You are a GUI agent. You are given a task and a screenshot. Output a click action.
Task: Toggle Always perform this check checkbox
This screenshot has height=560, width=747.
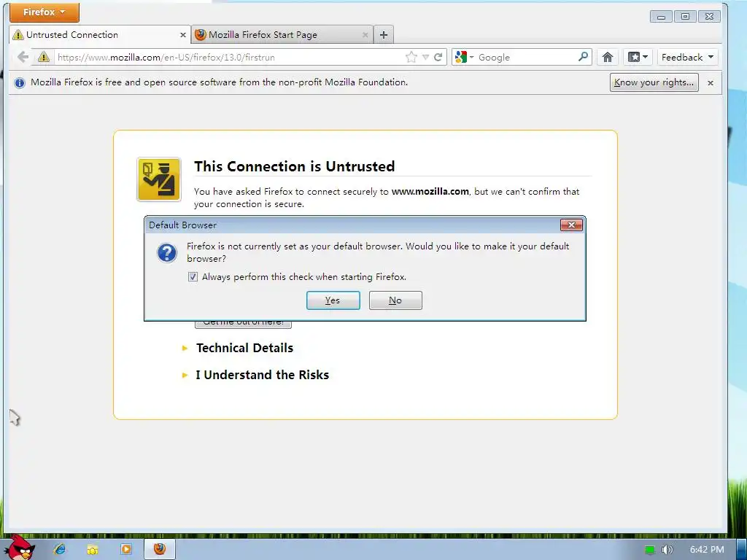click(x=193, y=276)
